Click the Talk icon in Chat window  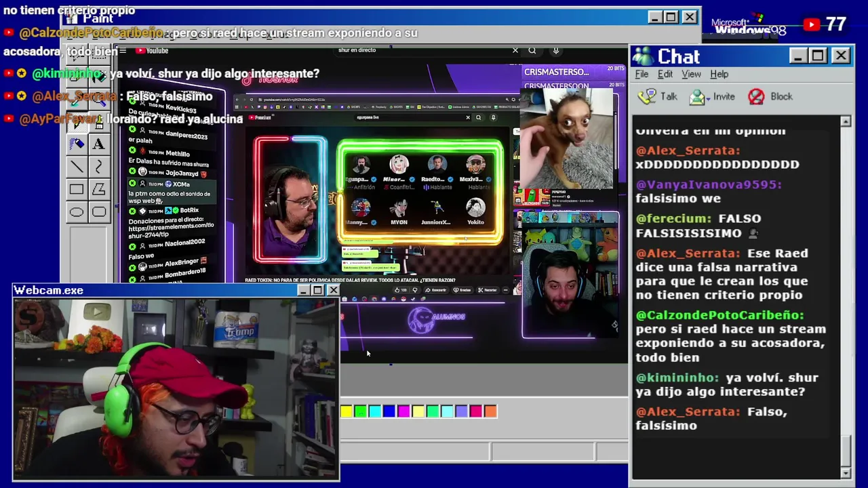coord(648,96)
